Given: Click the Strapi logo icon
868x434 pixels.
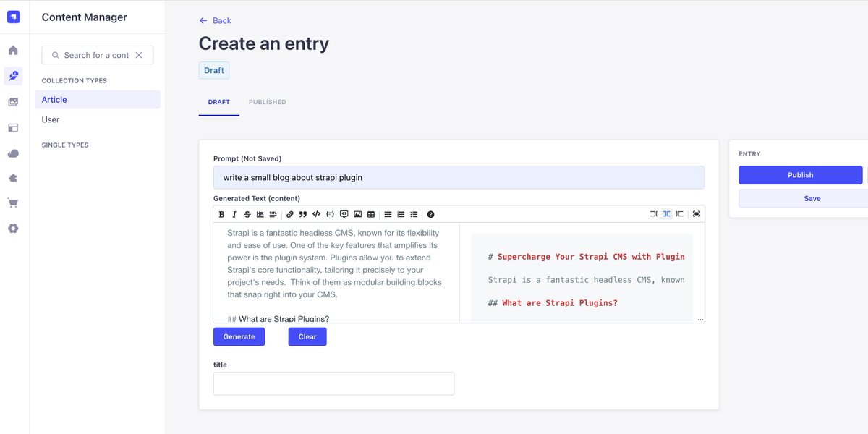Looking at the screenshot, I should (x=14, y=17).
